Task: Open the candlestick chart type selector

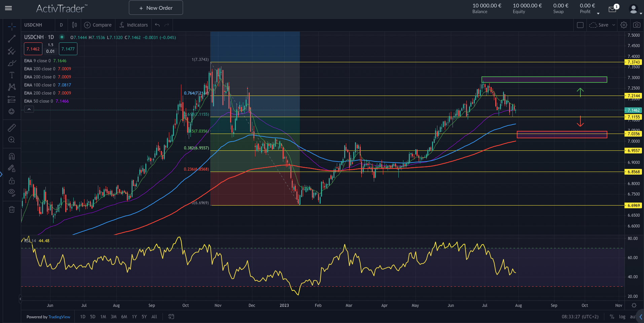Action: (x=74, y=25)
